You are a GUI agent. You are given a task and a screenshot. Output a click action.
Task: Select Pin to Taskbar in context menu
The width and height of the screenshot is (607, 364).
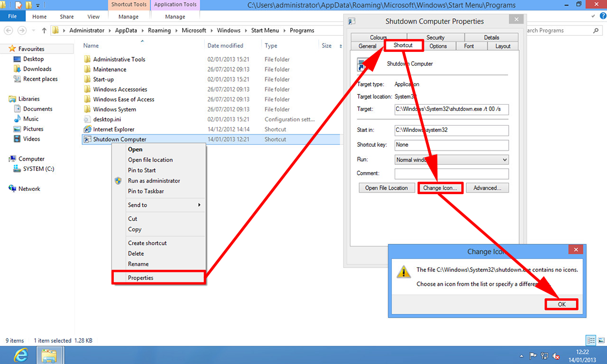coord(159,191)
